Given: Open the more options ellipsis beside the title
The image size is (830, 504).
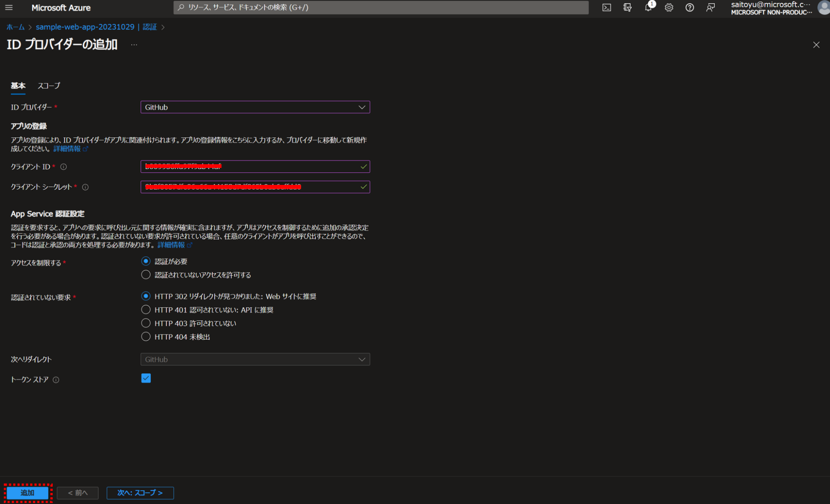Looking at the screenshot, I should 134,45.
